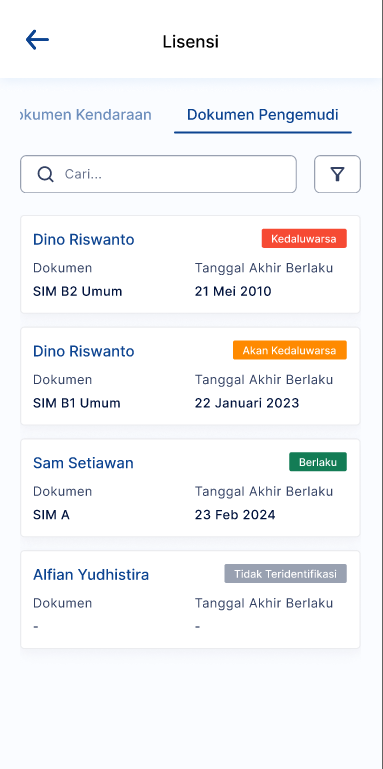Click expiry date 22 Januari 2023
The width and height of the screenshot is (383, 769).
pyautogui.click(x=247, y=403)
